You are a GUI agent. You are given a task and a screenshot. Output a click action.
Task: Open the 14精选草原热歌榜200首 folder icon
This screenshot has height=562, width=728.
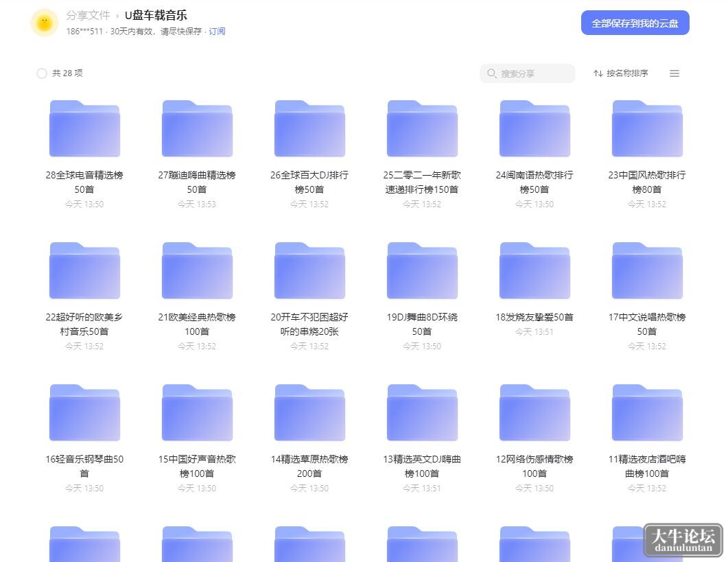(x=309, y=412)
